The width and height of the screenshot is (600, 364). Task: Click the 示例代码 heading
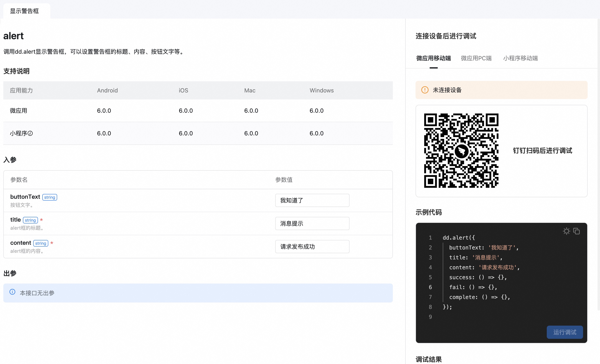tap(429, 213)
